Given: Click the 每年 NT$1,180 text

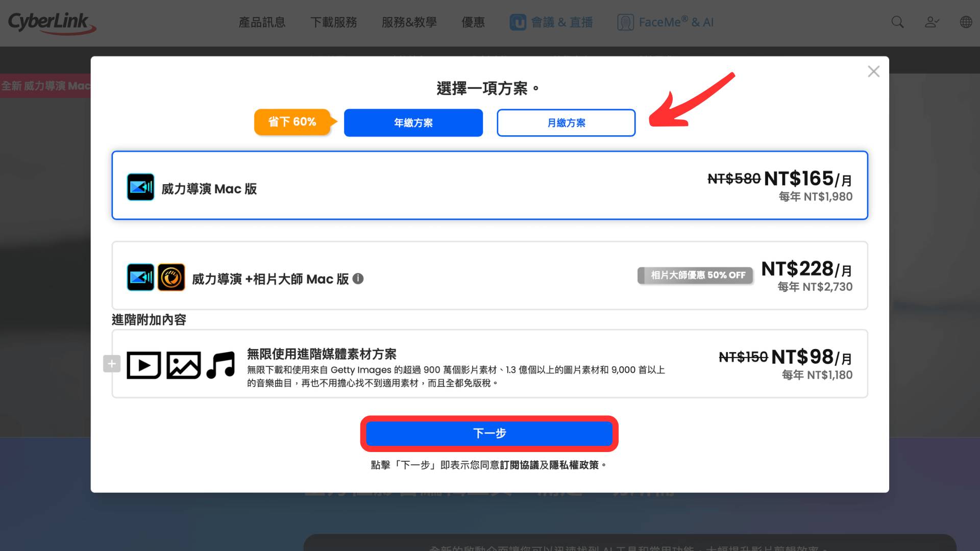Looking at the screenshot, I should tap(817, 375).
